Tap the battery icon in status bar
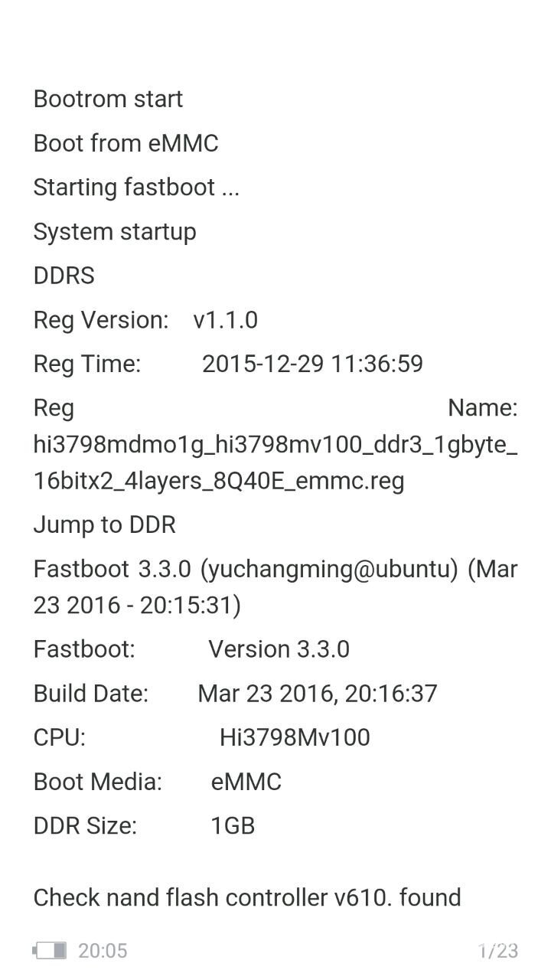The width and height of the screenshot is (551, 980). click(50, 951)
